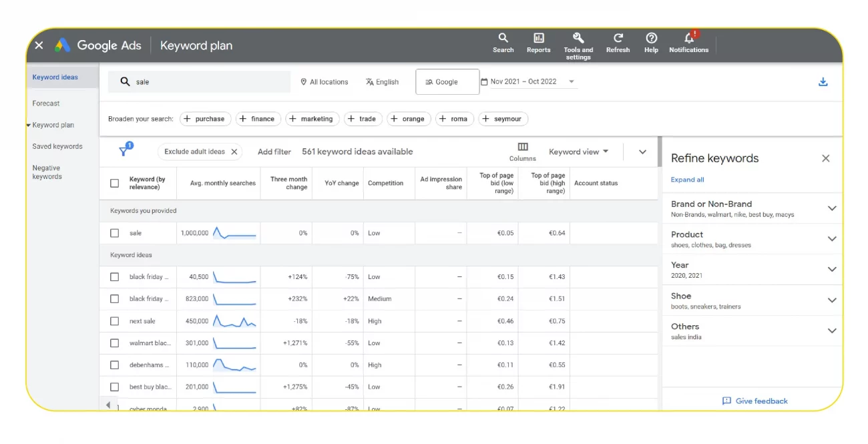Add 'trade' to broaden search
Screen dimensions: 868x444
pos(363,119)
